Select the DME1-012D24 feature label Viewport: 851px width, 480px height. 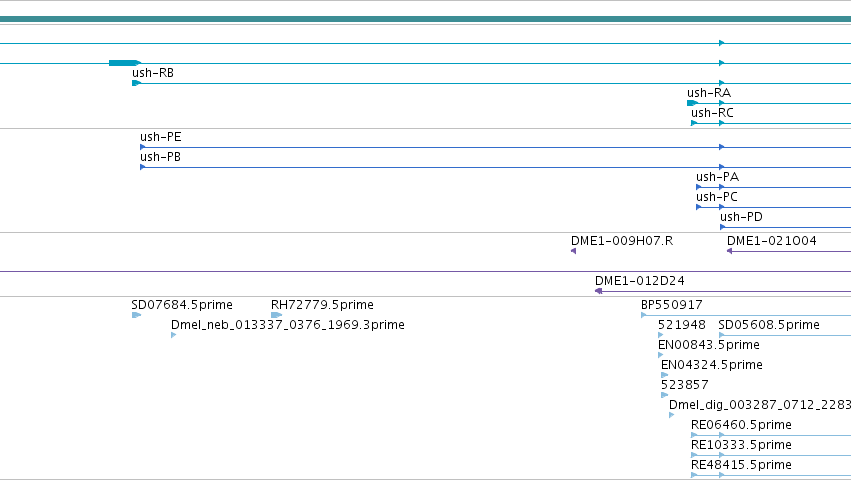640,281
